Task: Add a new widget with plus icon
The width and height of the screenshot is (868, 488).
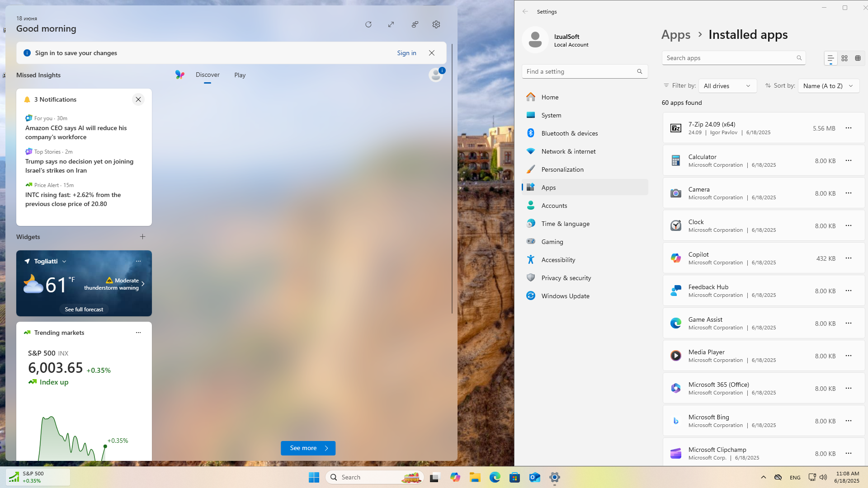Action: pyautogui.click(x=142, y=237)
